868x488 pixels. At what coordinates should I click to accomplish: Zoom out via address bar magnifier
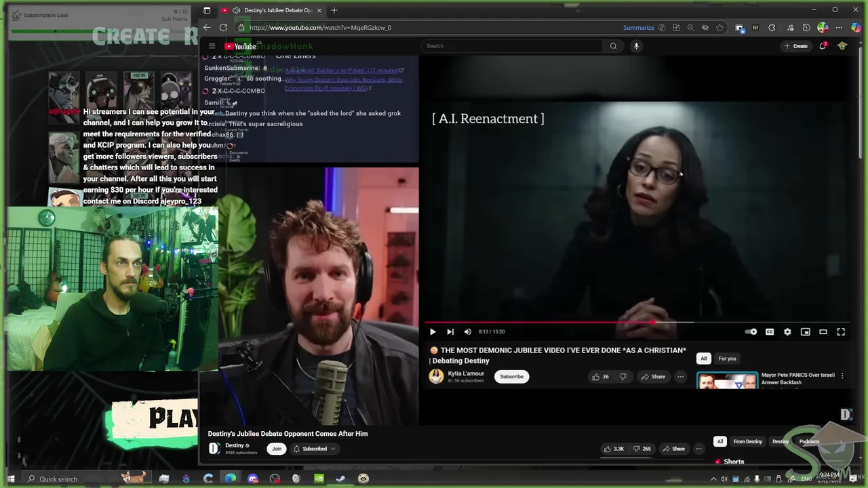point(690,28)
